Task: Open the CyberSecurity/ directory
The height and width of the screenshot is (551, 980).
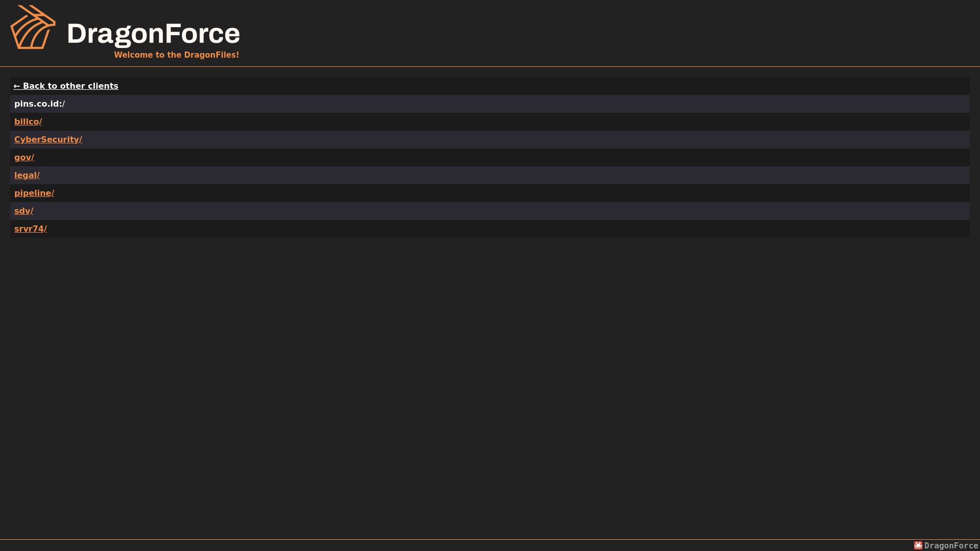Action: point(48,139)
